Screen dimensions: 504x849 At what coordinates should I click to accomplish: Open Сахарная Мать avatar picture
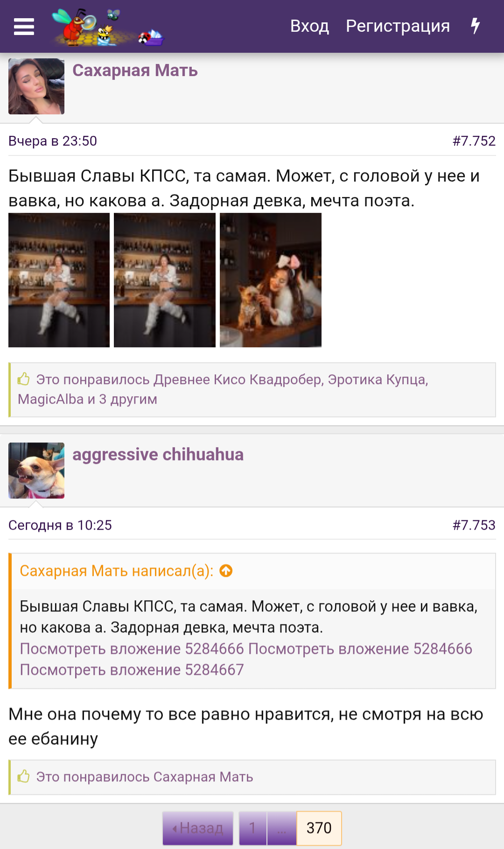(x=36, y=86)
